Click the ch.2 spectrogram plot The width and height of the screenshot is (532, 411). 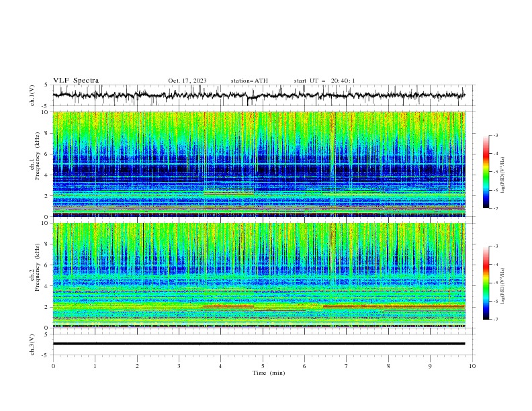coord(259,275)
